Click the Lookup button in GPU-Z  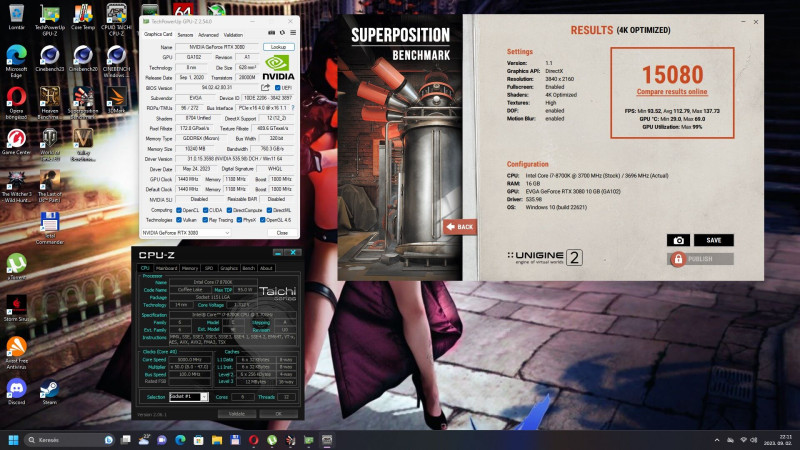click(x=279, y=47)
